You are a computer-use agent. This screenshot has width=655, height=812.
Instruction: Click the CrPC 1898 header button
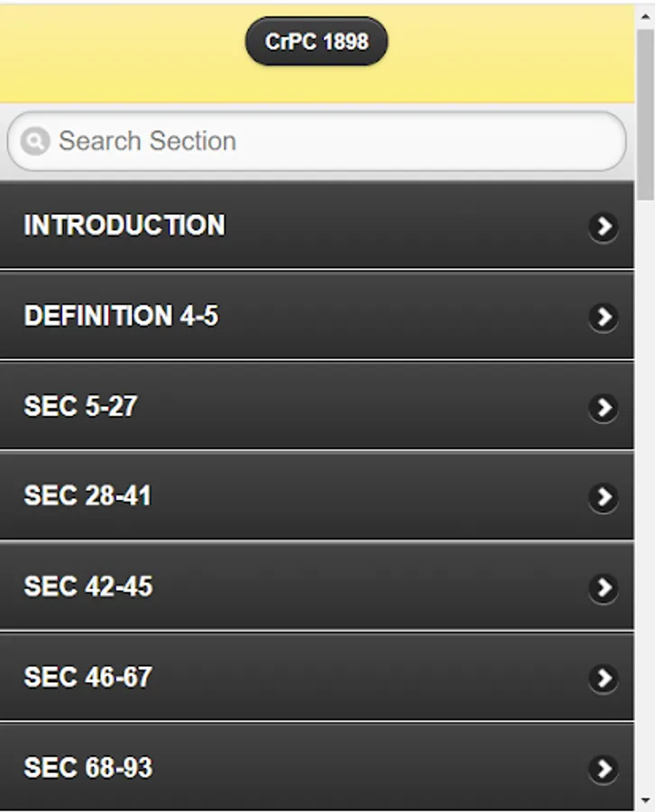[317, 42]
